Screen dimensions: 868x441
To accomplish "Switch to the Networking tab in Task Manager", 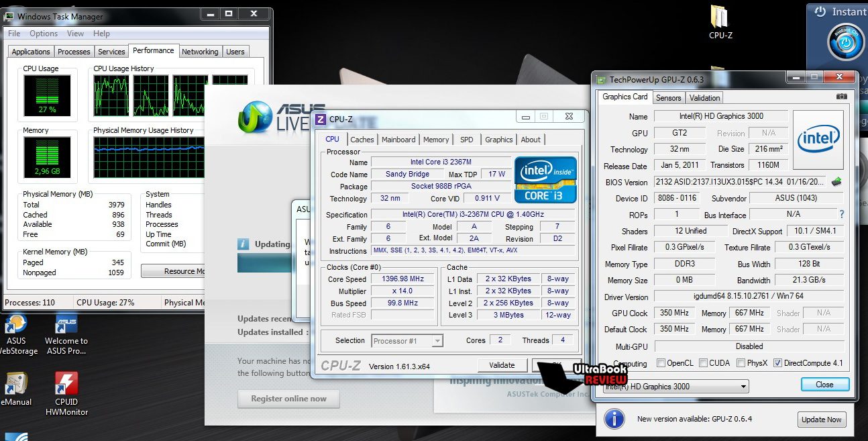I will 200,52.
